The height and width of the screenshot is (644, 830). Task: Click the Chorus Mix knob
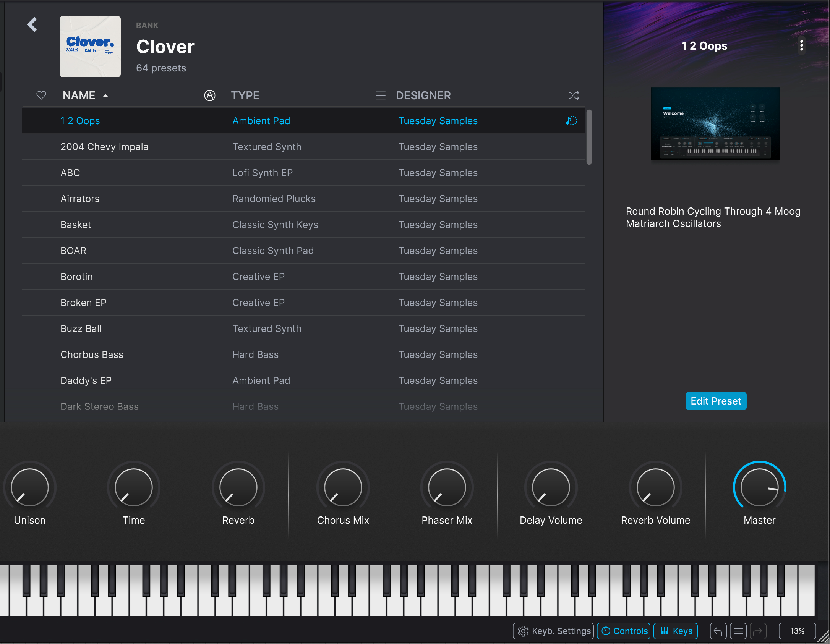(343, 487)
